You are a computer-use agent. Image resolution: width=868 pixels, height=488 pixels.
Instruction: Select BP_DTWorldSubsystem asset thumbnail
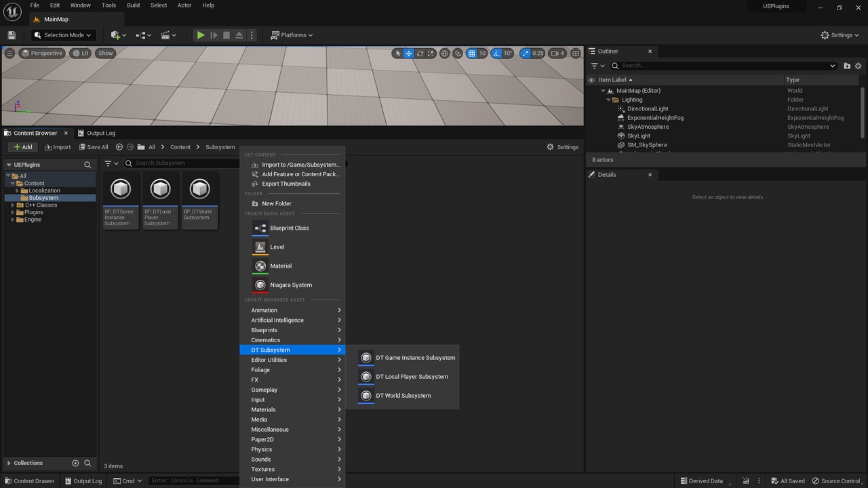(x=200, y=200)
